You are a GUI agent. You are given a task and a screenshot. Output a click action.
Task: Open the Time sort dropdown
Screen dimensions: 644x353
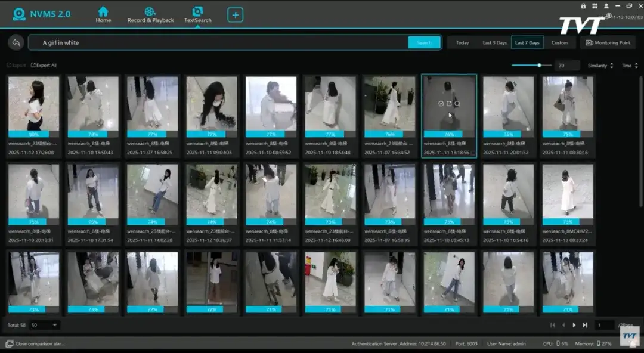(630, 66)
